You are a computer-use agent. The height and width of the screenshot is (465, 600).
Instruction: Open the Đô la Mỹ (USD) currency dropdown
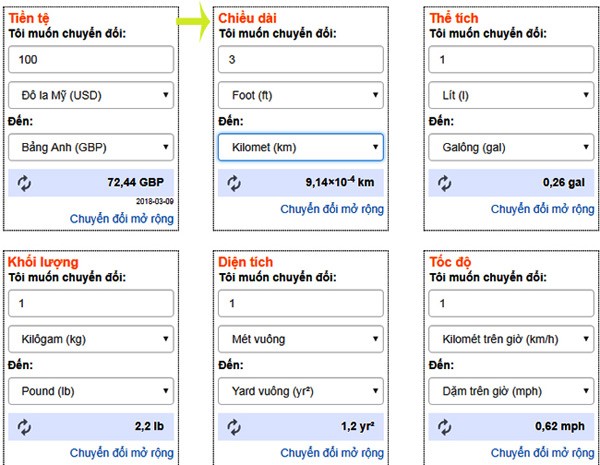tap(91, 96)
